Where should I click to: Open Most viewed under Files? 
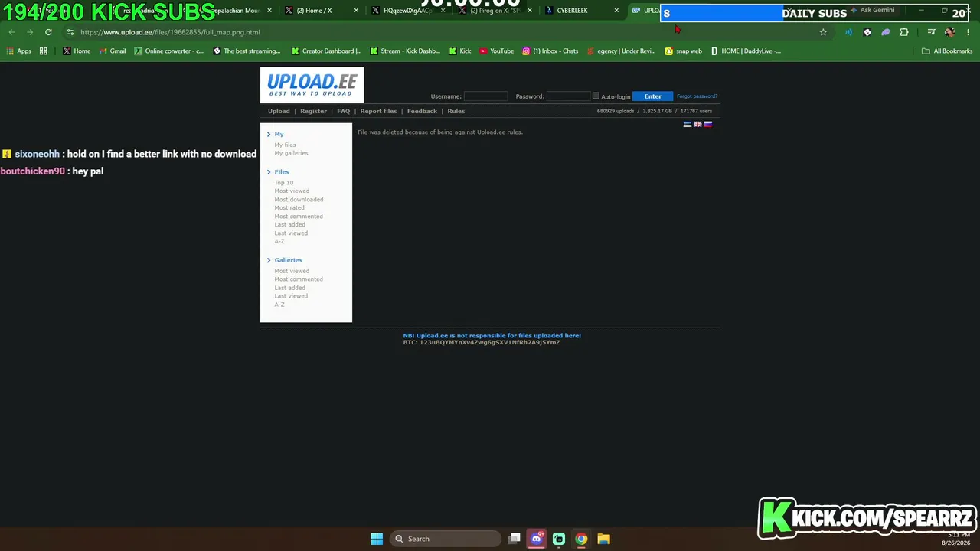(292, 191)
